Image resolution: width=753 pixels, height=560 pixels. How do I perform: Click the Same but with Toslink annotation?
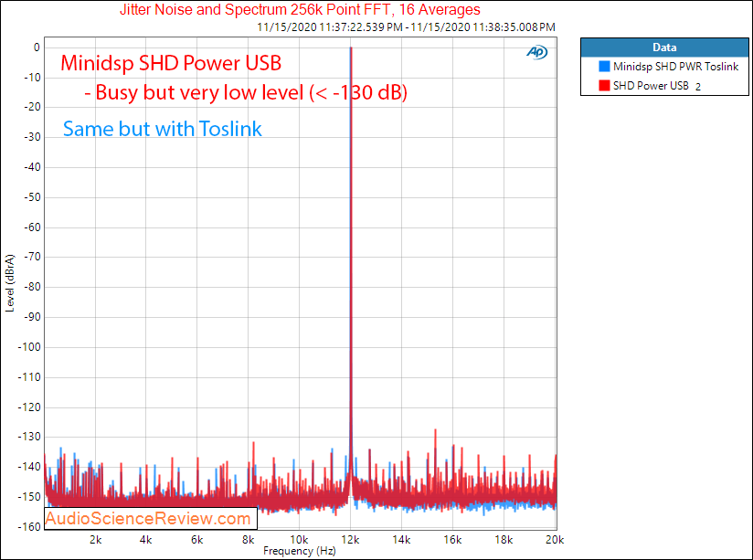[x=163, y=129]
